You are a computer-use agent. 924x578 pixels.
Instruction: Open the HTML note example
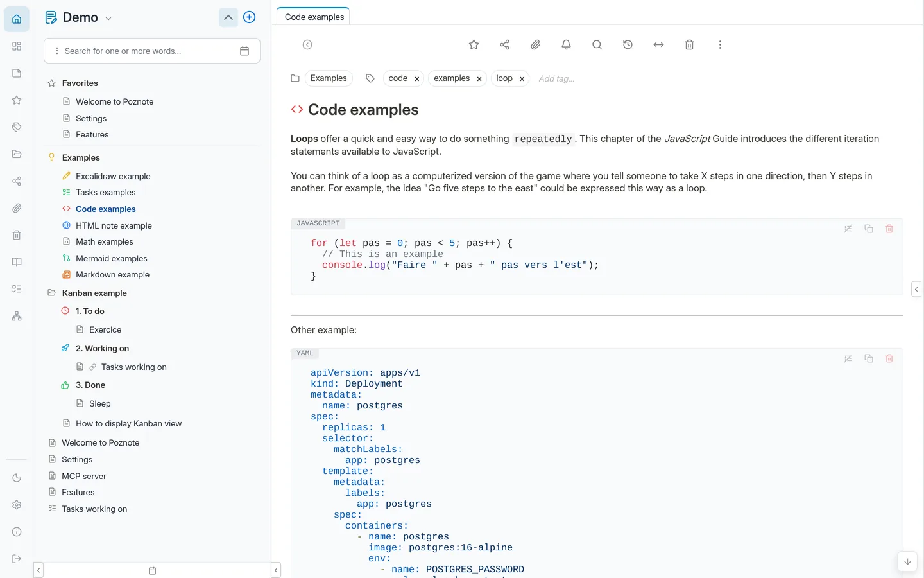[114, 225]
